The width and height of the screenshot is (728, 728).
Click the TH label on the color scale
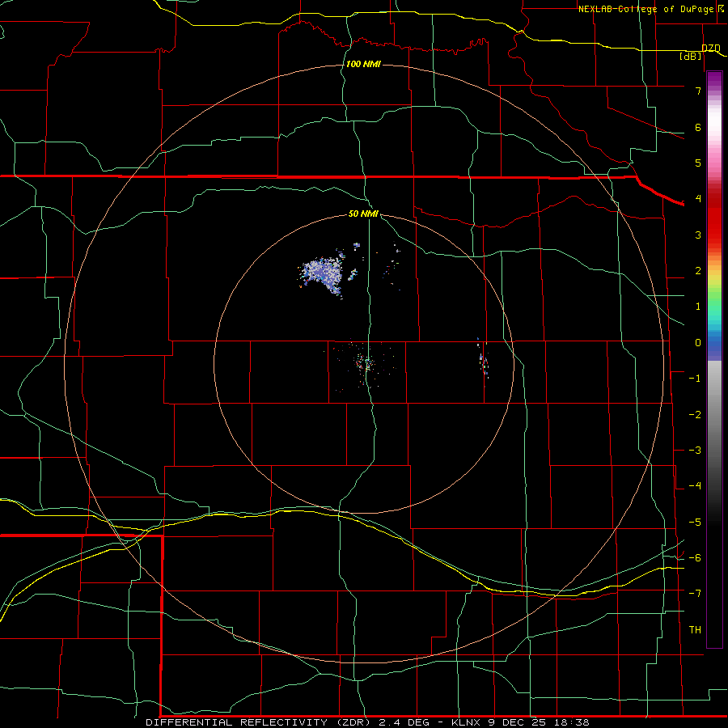(x=695, y=630)
